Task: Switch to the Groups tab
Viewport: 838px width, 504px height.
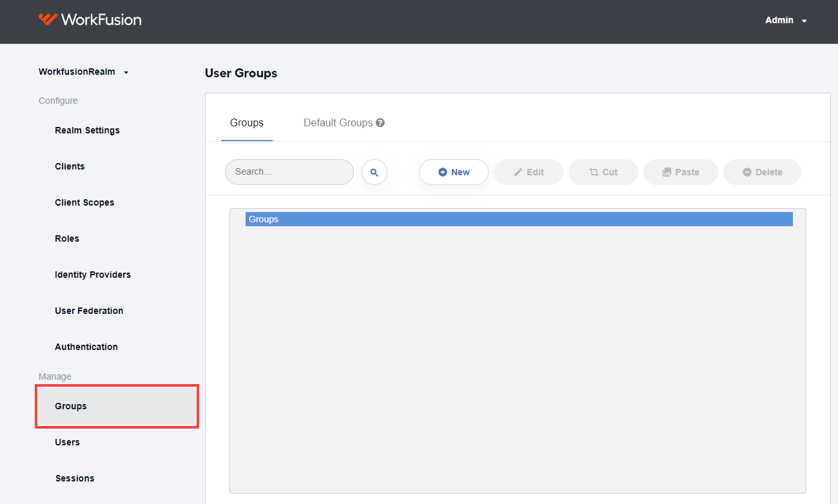Action: click(x=247, y=122)
